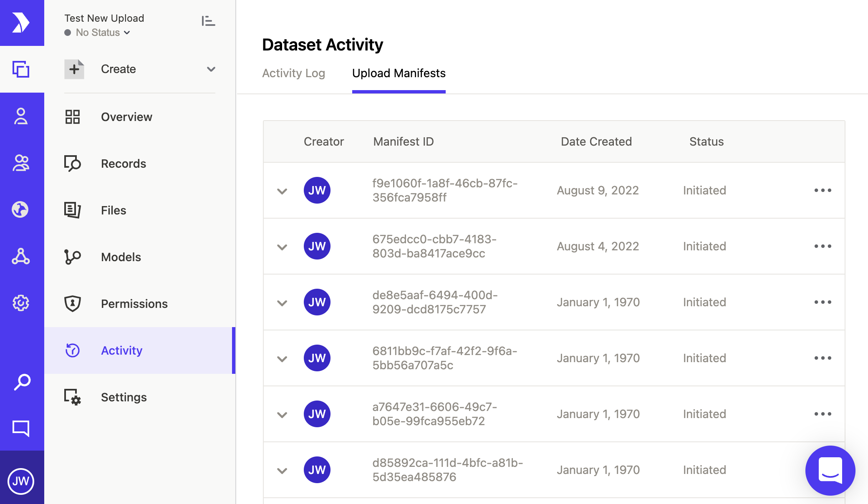
Task: Click the gear icon in left rail
Action: [x=21, y=303]
